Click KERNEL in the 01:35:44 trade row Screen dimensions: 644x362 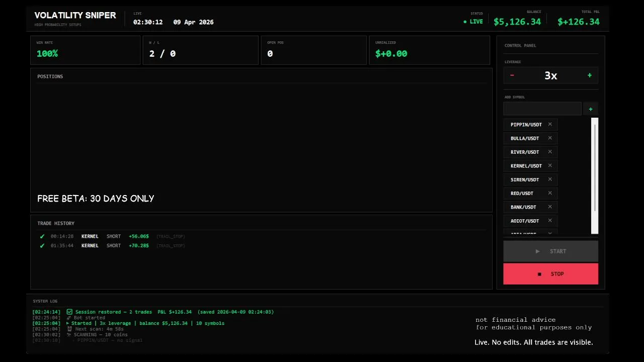point(90,246)
